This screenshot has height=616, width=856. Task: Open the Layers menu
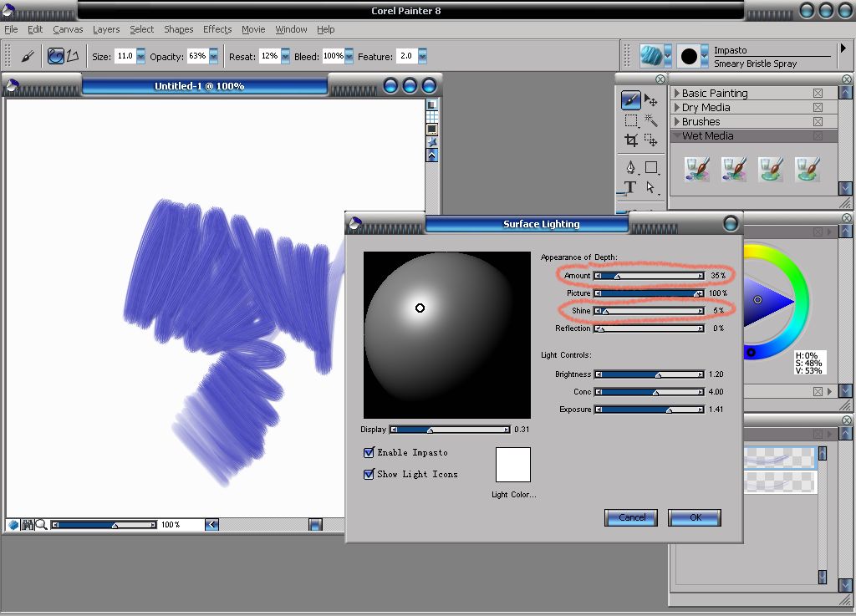coord(106,29)
